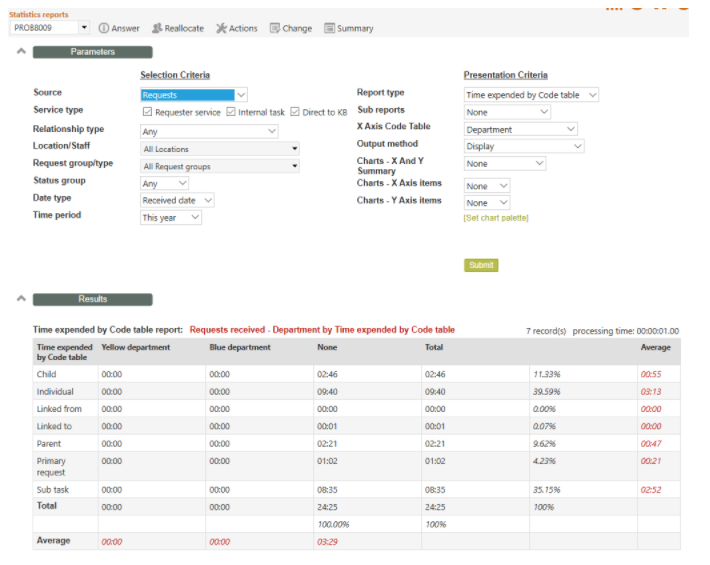
Task: Click the Parameters section header tab
Action: tap(92, 52)
